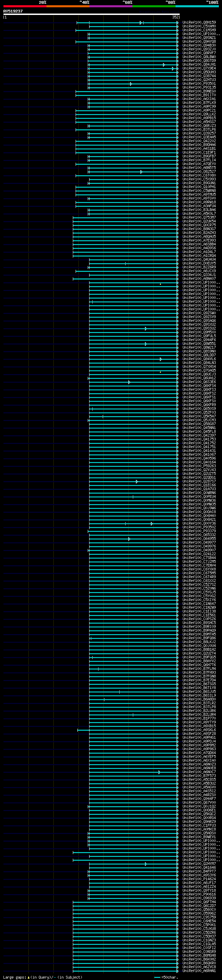Click gap marker on the Q84JH1 alignment
This screenshot has width=222, height=980.
coord(164,65)
